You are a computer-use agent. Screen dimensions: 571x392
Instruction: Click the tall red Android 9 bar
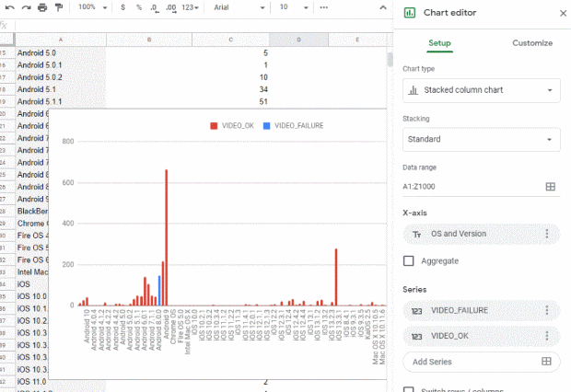(167, 237)
